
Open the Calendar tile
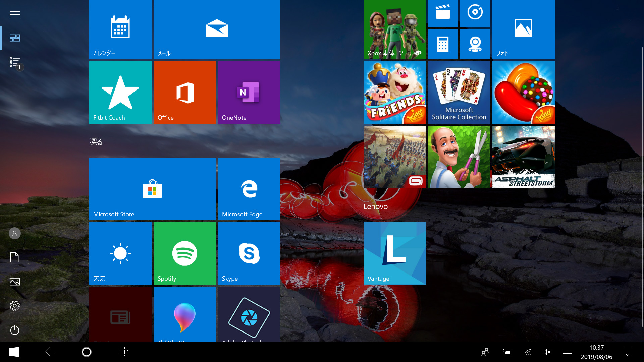pyautogui.click(x=120, y=29)
